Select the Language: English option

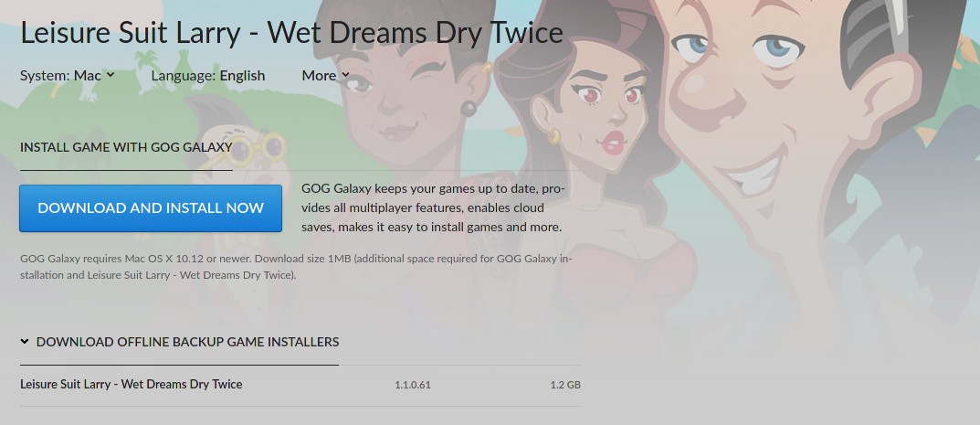pos(208,76)
